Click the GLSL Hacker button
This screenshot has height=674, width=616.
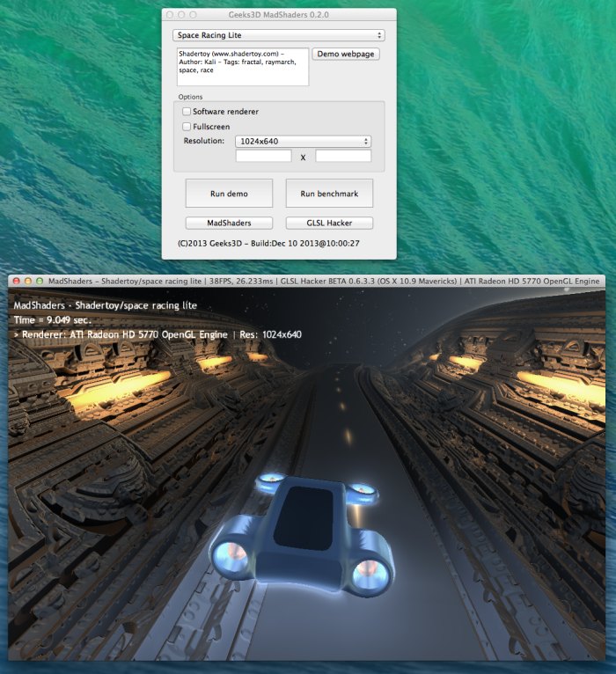click(x=329, y=223)
